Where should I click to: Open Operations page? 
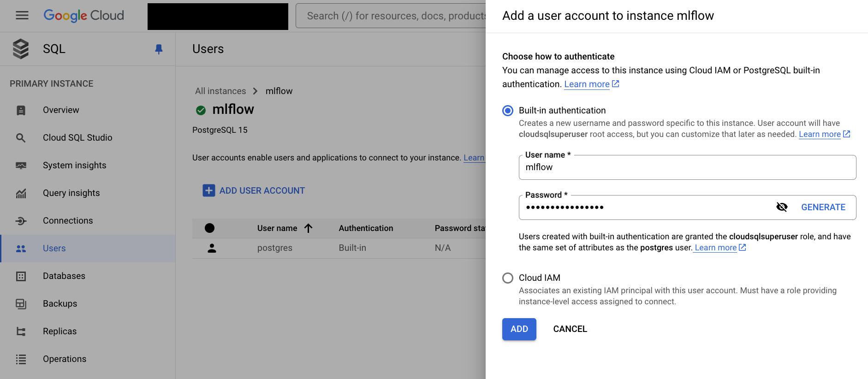[x=88, y=359]
